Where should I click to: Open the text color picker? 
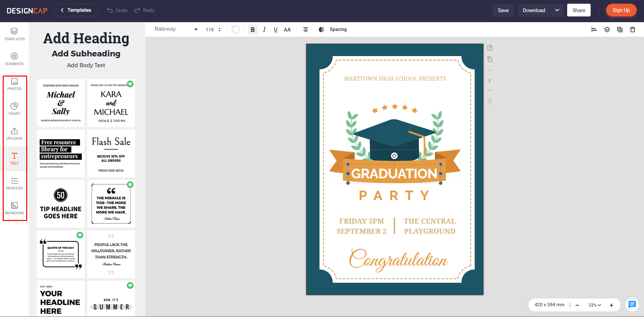pyautogui.click(x=235, y=30)
